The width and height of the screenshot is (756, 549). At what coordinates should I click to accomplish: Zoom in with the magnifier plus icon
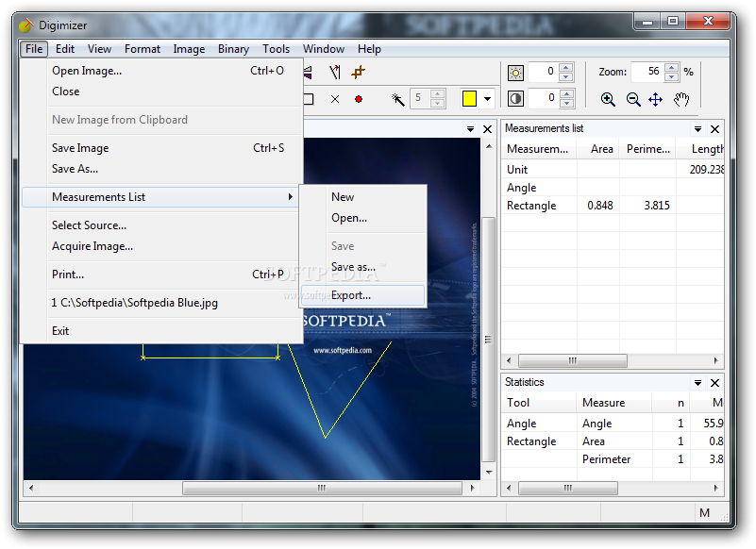(x=608, y=99)
